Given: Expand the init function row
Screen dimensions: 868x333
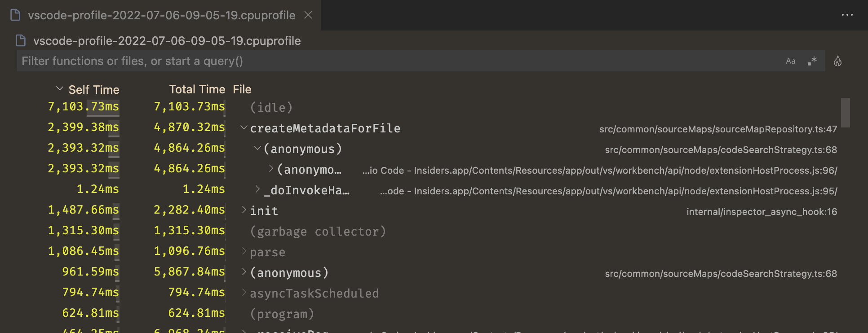Looking at the screenshot, I should (x=244, y=210).
